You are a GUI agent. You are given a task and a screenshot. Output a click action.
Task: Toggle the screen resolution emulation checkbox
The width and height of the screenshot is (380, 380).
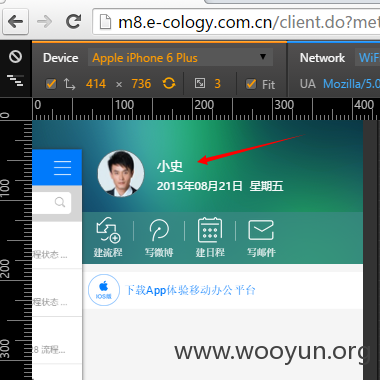51,83
